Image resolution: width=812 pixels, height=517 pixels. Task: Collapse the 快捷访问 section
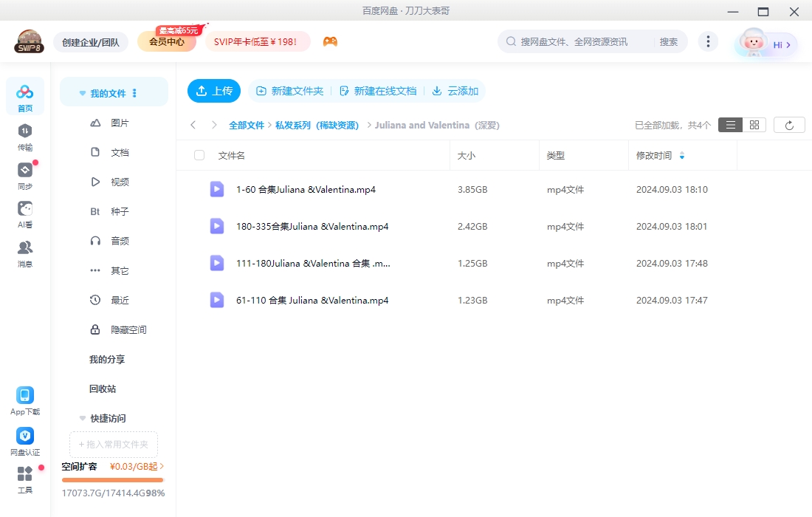82,417
